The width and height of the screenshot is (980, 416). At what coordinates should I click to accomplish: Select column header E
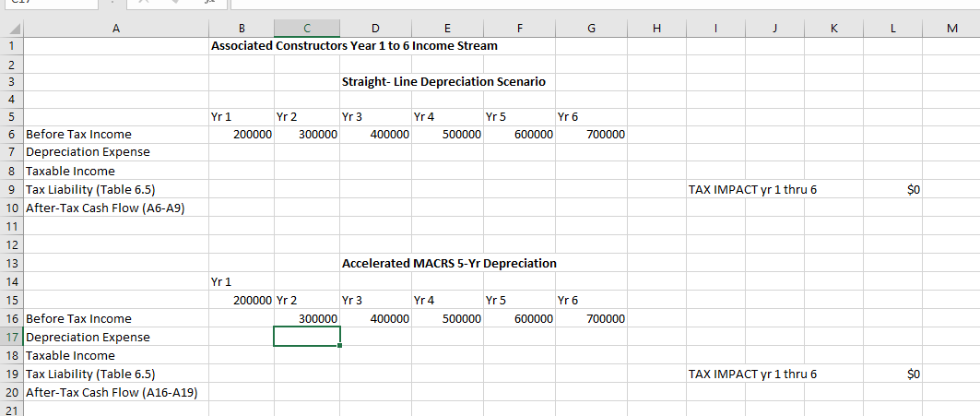pos(447,28)
